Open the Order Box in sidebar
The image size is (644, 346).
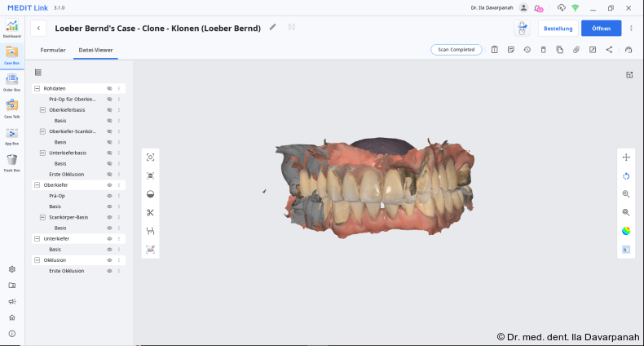(11, 80)
